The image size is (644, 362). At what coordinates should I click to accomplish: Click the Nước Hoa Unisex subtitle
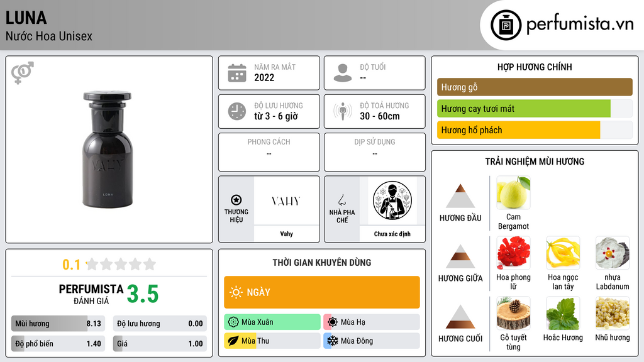(49, 36)
